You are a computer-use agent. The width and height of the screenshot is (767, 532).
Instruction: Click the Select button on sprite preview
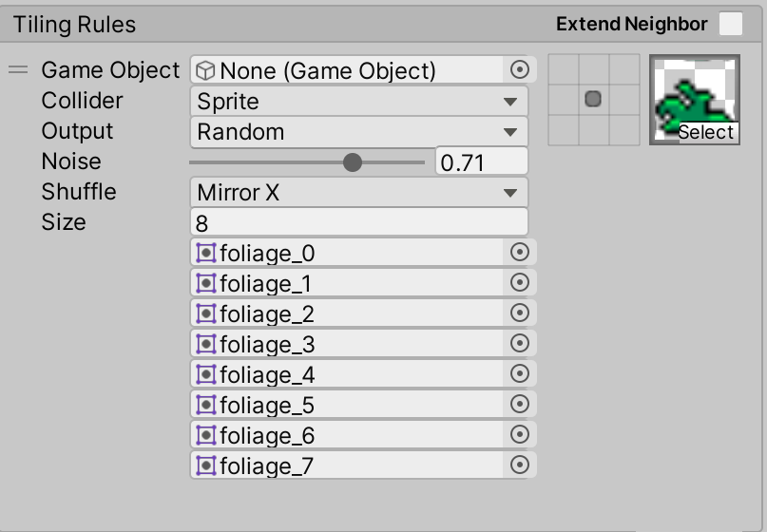[705, 133]
